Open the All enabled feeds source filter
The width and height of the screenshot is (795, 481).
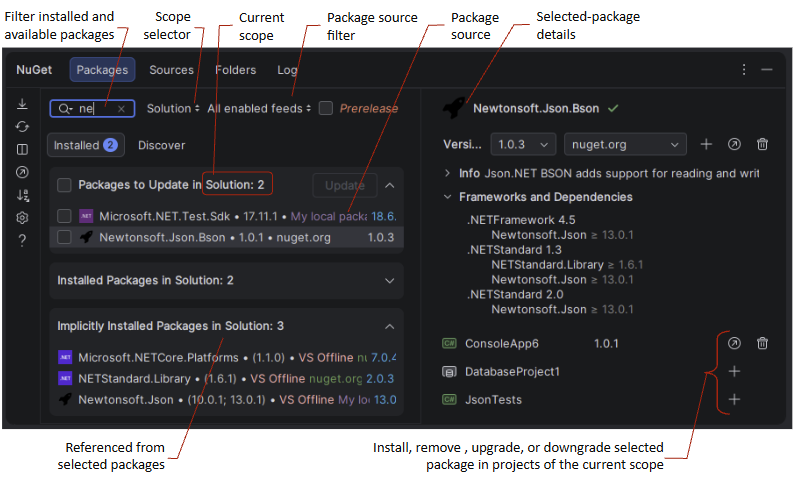pyautogui.click(x=259, y=108)
